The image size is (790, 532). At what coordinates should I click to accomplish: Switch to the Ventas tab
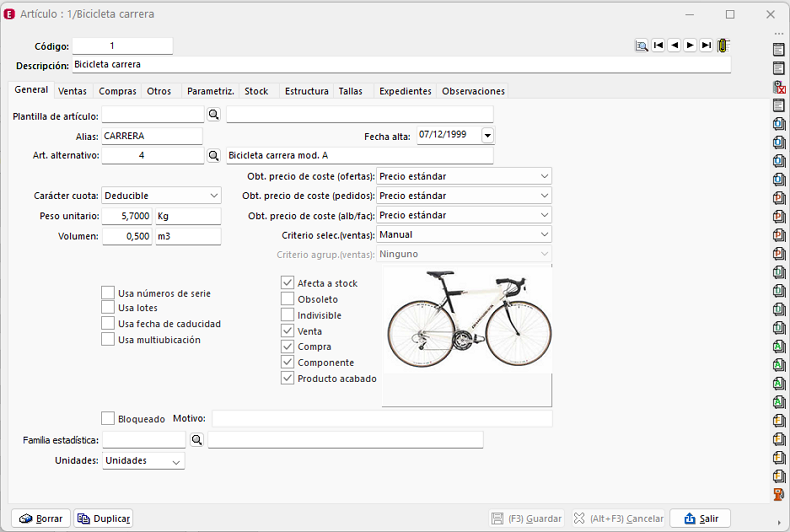(73, 91)
